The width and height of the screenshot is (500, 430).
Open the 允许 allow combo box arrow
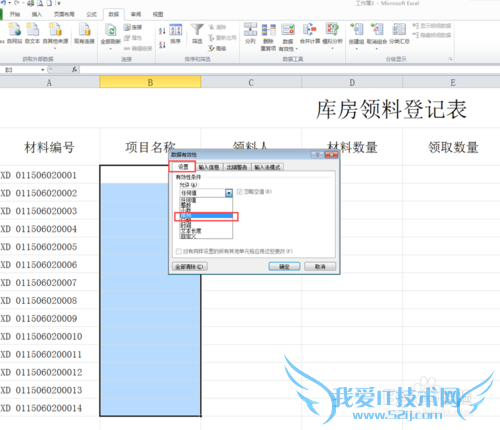pos(229,193)
